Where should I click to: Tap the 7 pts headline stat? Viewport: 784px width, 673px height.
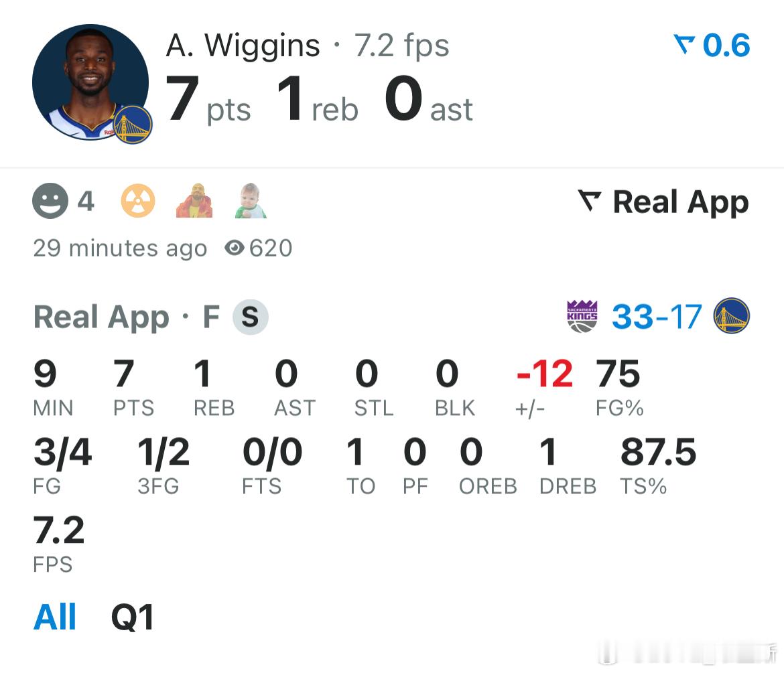208,100
